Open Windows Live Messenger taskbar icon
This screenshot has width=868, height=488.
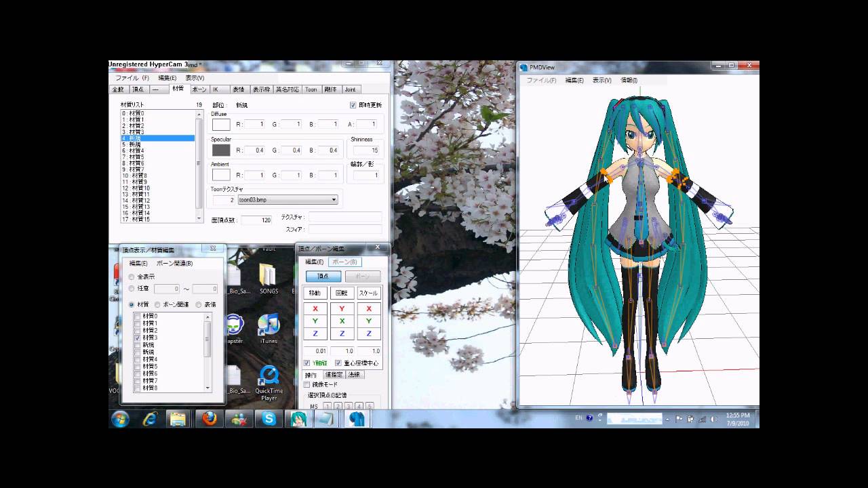tap(239, 419)
